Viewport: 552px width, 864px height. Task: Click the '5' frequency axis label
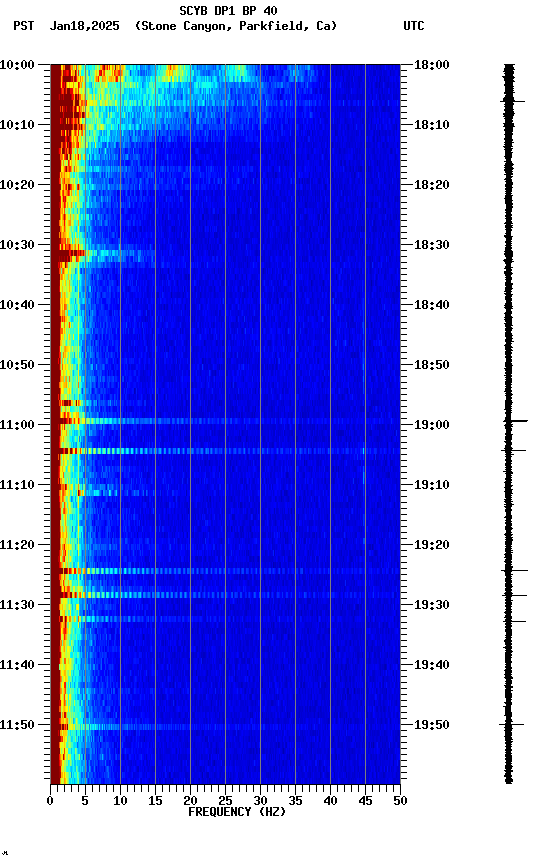85,801
